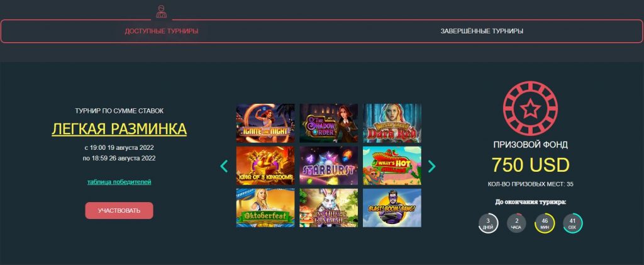Image resolution: width=644 pixels, height=265 pixels.
Task: Show the next games with the right chevron
Action: click(431, 166)
